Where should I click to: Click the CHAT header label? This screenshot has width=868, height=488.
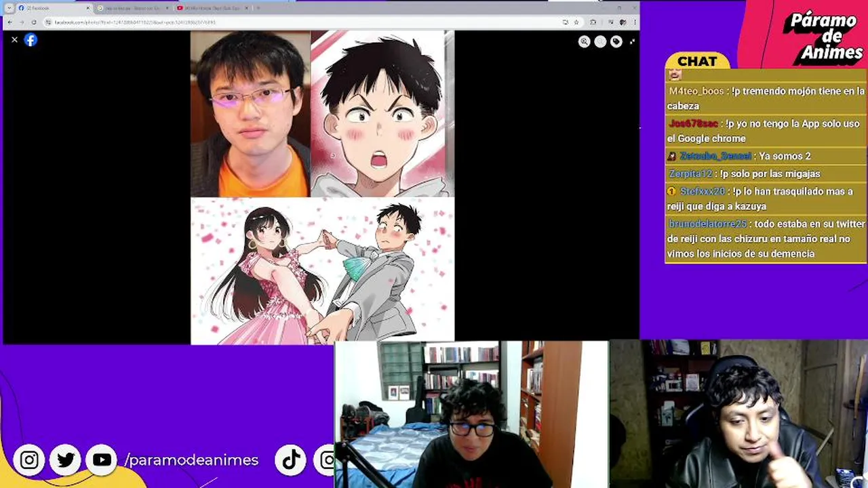point(697,62)
